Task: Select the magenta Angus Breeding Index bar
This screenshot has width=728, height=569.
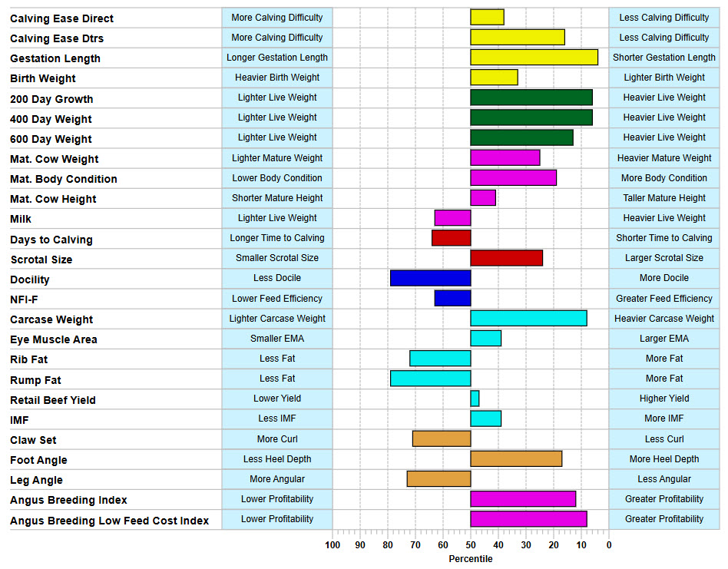Action: [523, 499]
